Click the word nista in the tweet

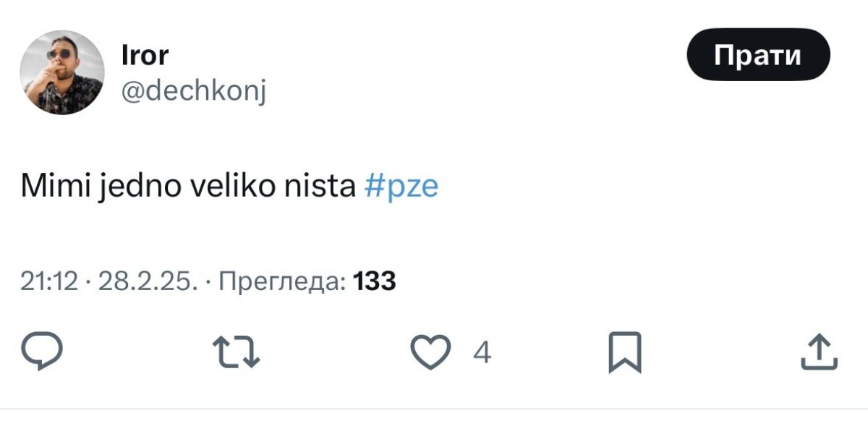(323, 187)
